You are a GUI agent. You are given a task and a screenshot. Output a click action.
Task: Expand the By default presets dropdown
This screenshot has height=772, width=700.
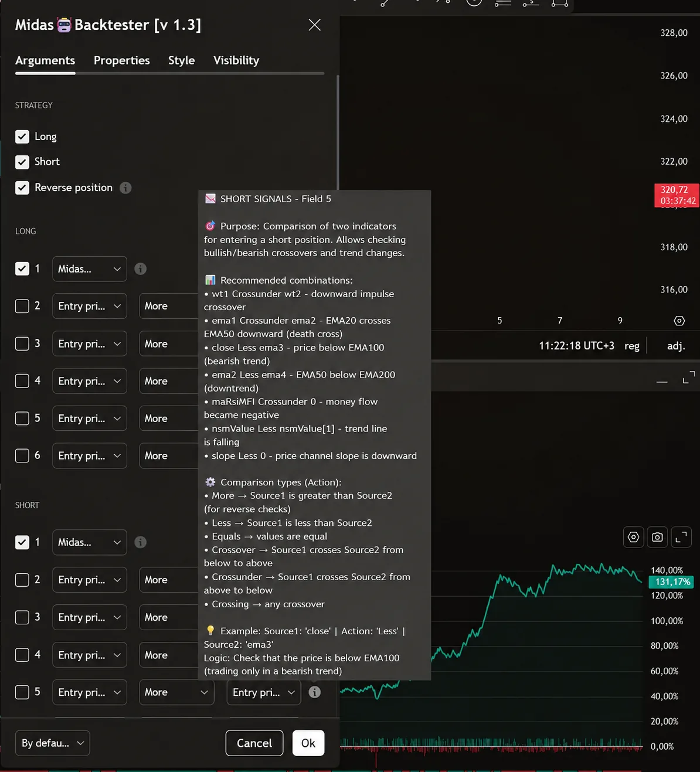pos(53,743)
